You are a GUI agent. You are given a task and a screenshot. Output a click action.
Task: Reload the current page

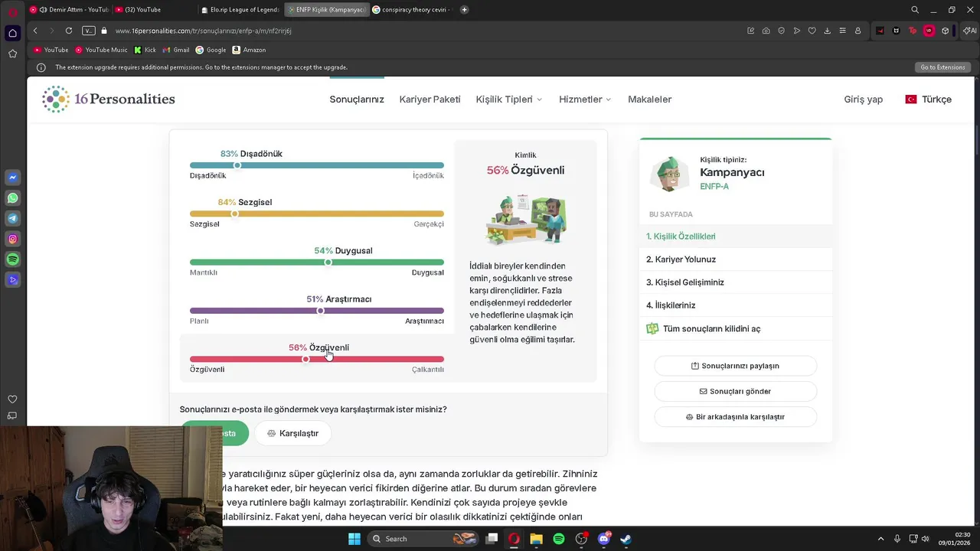click(x=69, y=31)
